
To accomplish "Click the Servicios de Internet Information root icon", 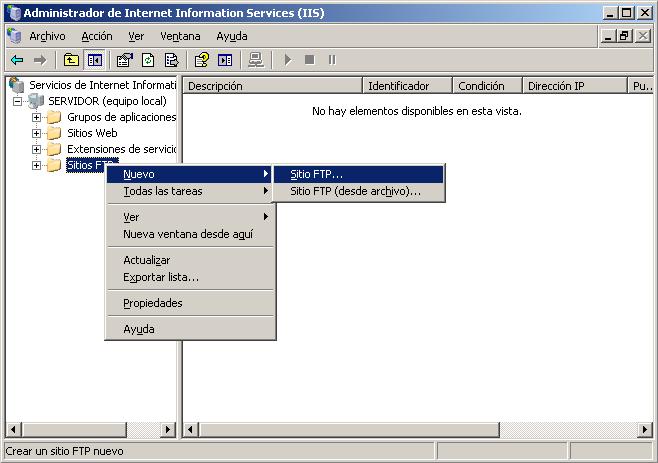I will coord(16,85).
